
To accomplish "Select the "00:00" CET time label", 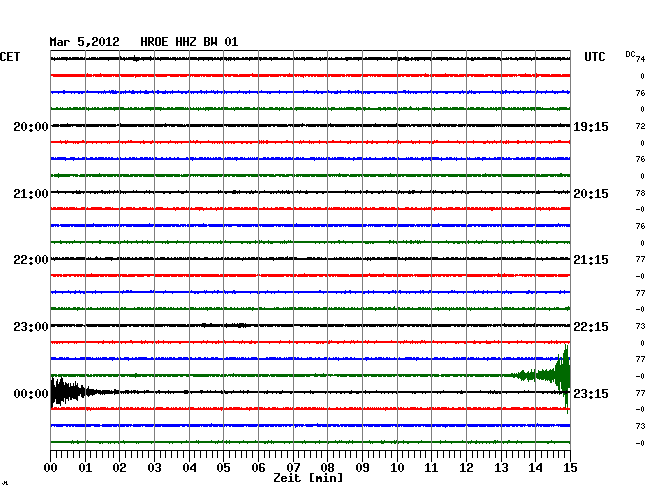I will coord(31,393).
